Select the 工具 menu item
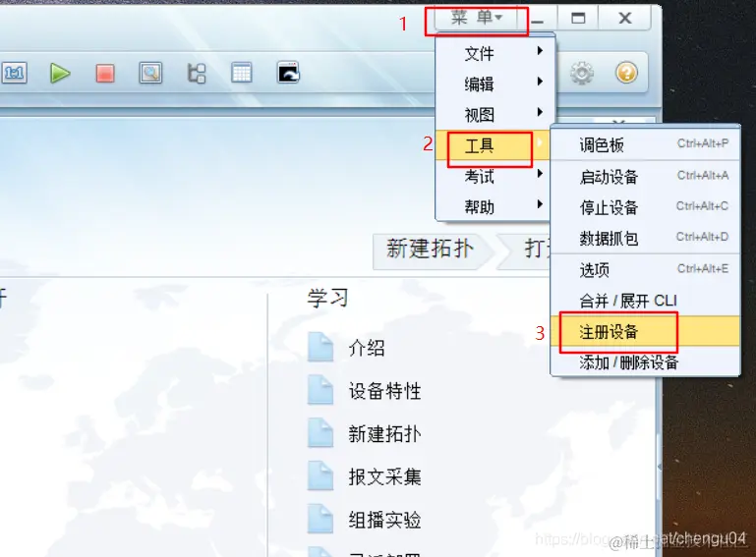This screenshot has height=557, width=756. (x=493, y=145)
